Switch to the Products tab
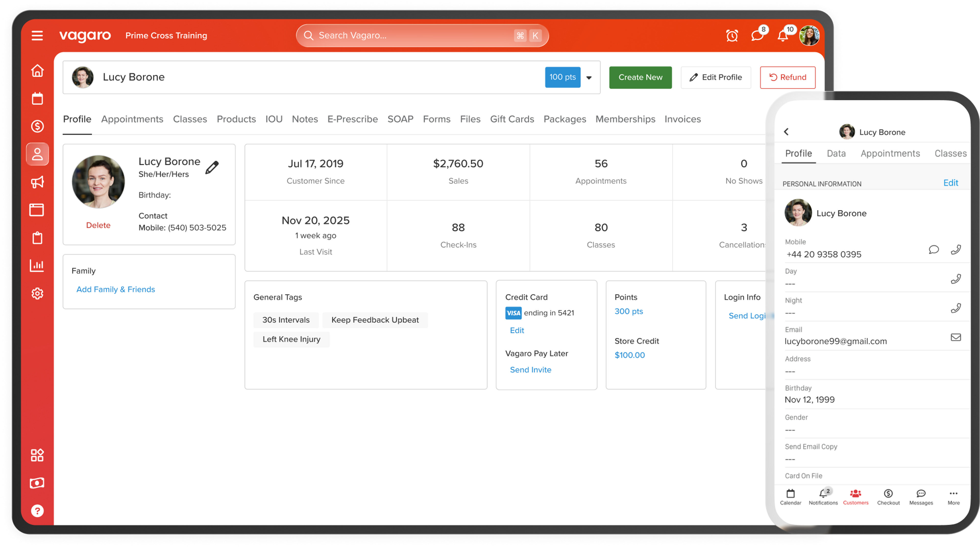 click(x=236, y=119)
